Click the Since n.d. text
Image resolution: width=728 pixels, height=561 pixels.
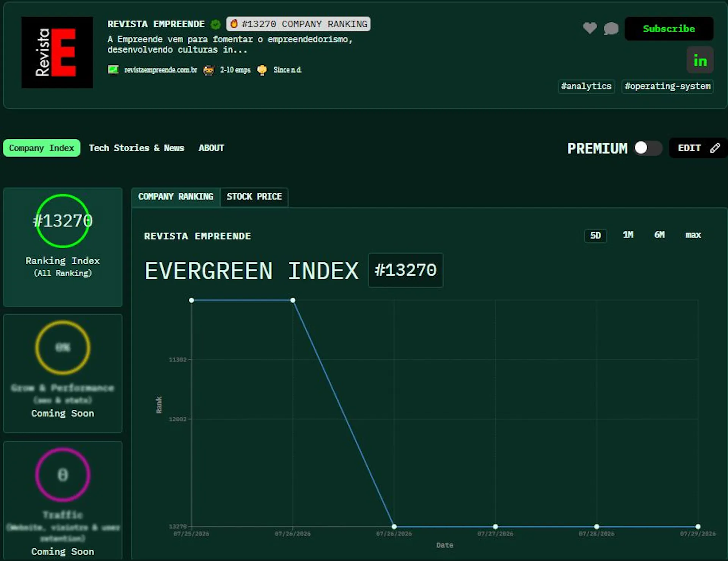[288, 70]
